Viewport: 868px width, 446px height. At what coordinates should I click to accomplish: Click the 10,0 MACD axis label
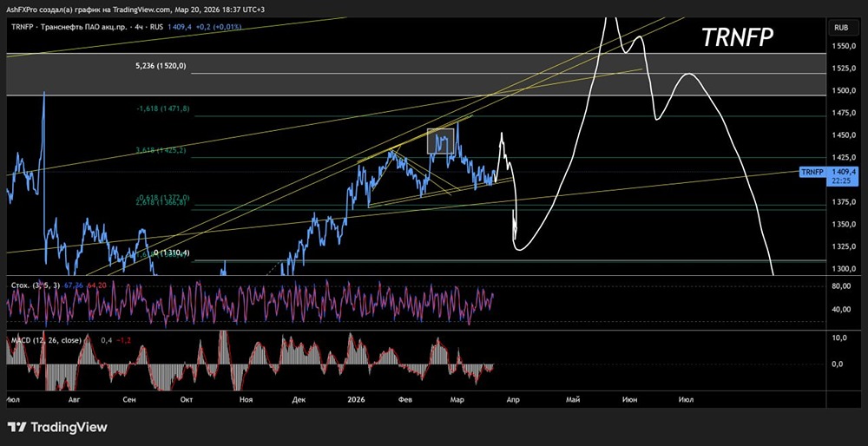[840, 338]
